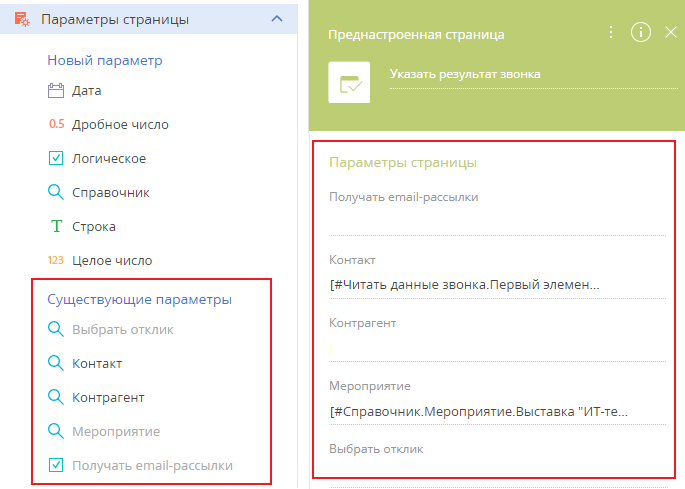Screen dimensions: 685x489
Task: Click the Мероприятие label in right panel
Action: (x=370, y=386)
